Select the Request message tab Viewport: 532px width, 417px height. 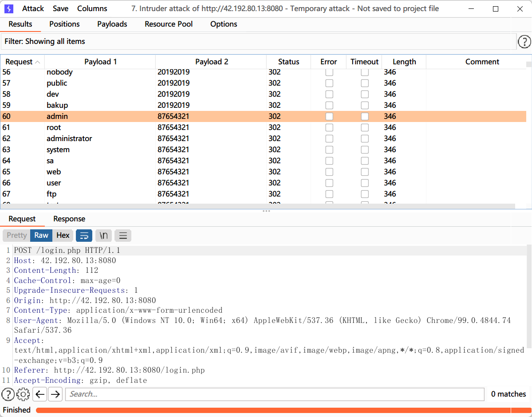[22, 219]
